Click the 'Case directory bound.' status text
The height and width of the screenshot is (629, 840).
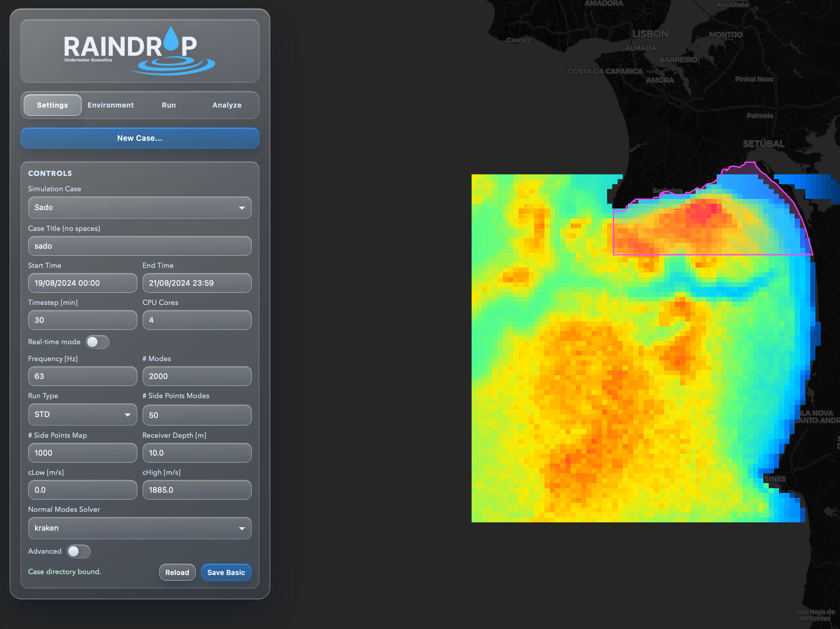click(x=65, y=572)
